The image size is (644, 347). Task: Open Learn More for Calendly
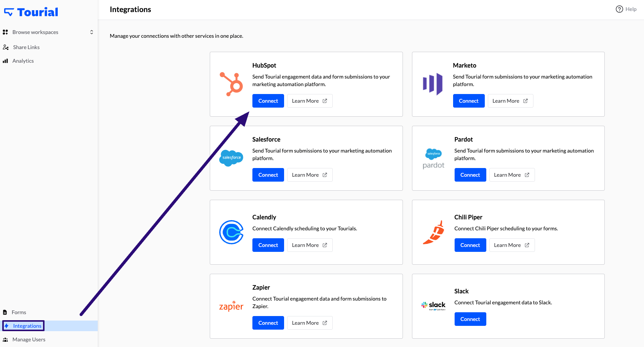309,245
